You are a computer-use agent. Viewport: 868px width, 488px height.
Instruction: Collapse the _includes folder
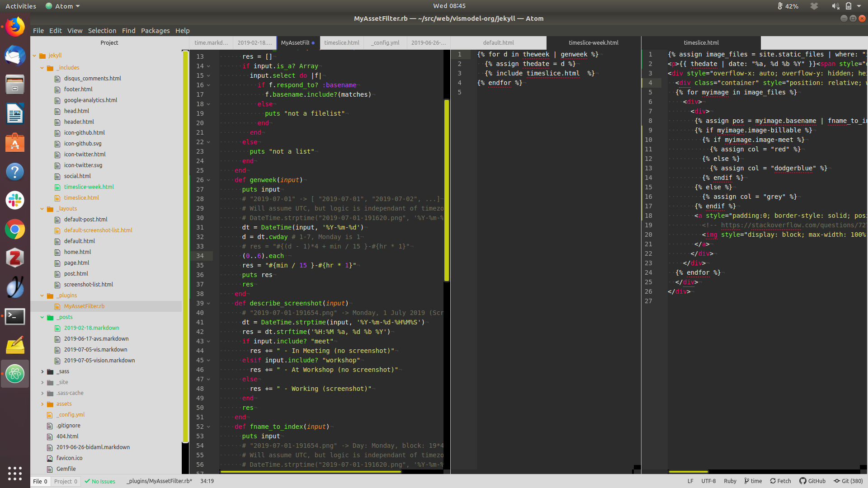42,68
